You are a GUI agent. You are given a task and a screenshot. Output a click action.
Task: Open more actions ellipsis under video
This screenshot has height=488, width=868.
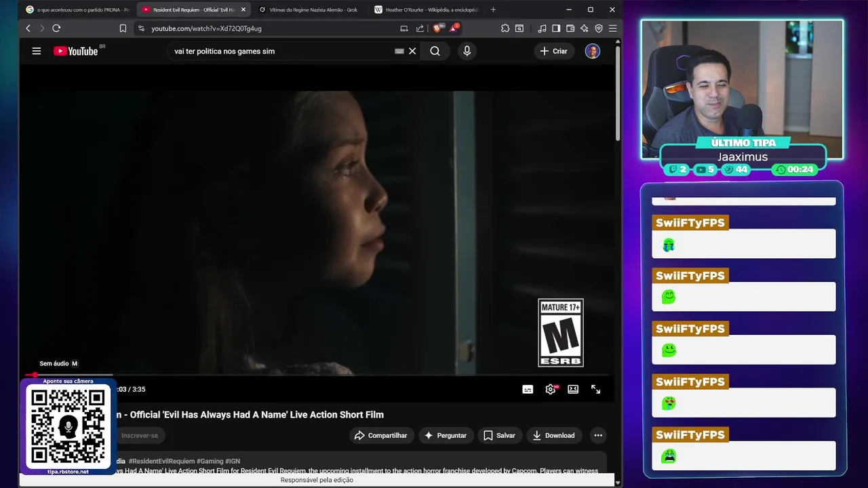(598, 435)
